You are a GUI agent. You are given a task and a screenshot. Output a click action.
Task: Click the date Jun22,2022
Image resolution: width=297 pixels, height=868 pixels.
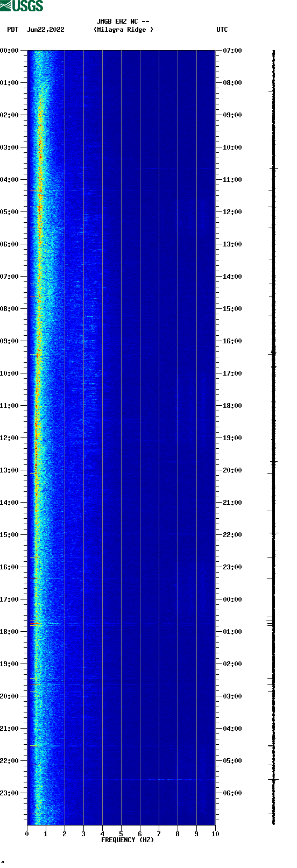click(45, 30)
